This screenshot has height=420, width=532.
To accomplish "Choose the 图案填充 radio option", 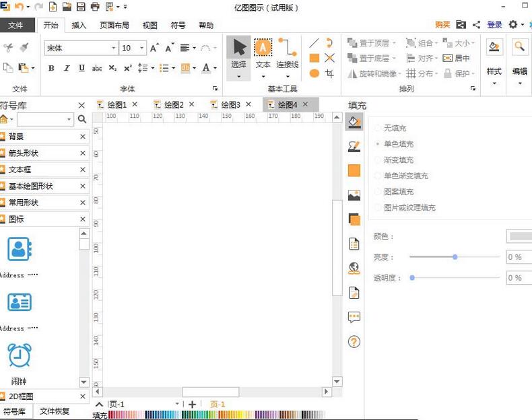I will (x=378, y=192).
